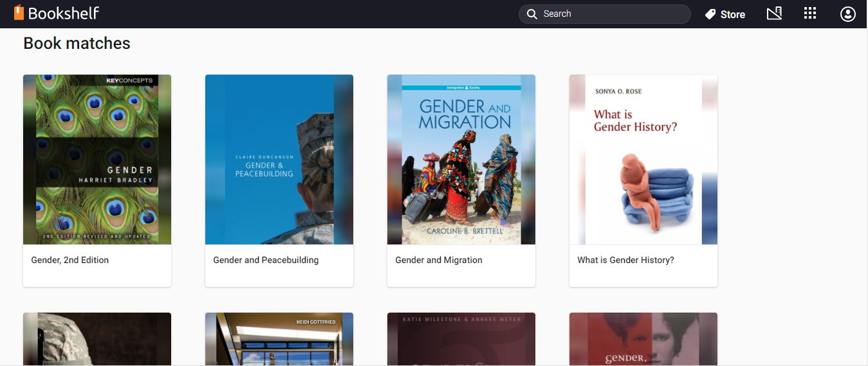Open the Katie Milestone & Anneke Meyer book

461,339
